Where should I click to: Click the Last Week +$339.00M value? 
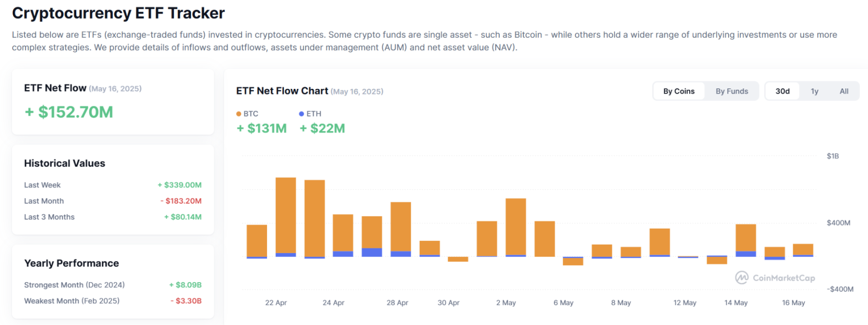tap(179, 185)
